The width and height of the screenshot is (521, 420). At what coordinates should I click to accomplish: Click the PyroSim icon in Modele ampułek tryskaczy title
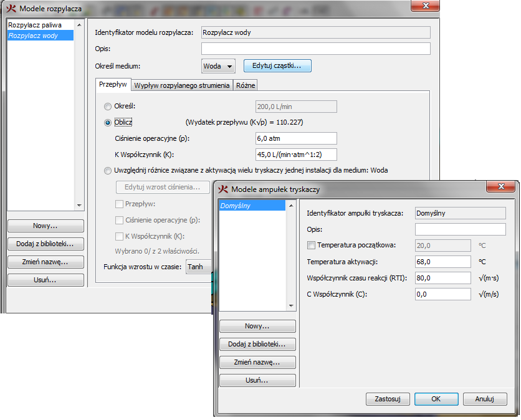[x=223, y=189]
